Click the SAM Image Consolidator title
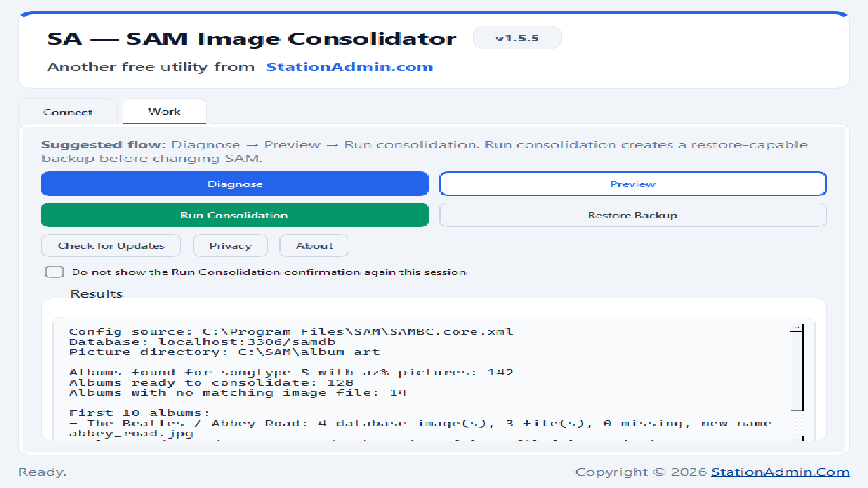This screenshot has width=868, height=488. click(252, 38)
